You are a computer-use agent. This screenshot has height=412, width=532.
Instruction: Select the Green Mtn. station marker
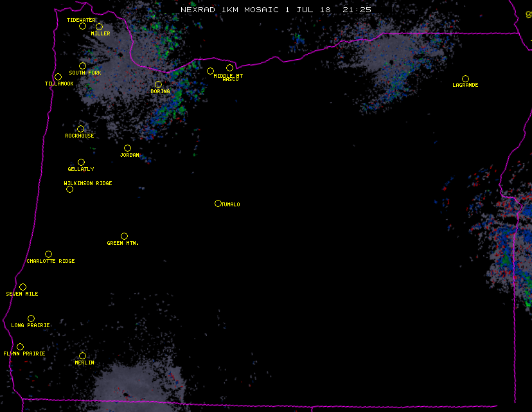click(x=124, y=236)
